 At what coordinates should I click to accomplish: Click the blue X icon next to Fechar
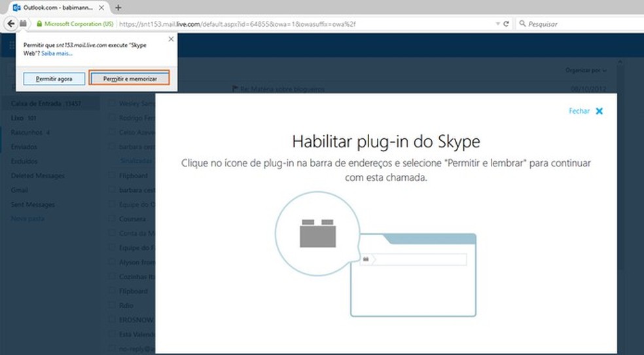(599, 111)
